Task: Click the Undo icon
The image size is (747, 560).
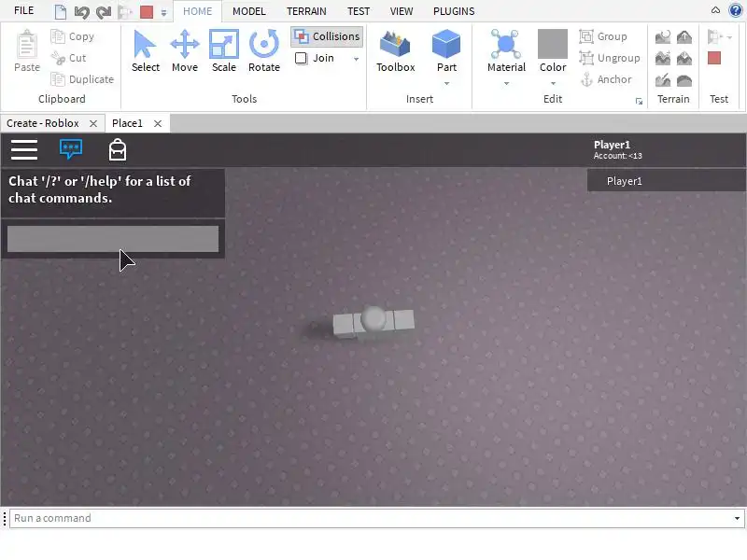Action: coord(81,11)
